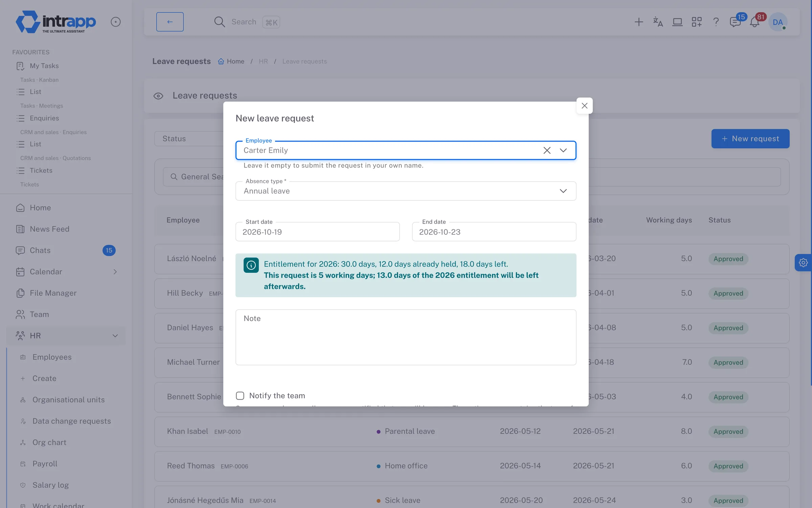
Task: Open Payroll under HR
Action: point(45,464)
